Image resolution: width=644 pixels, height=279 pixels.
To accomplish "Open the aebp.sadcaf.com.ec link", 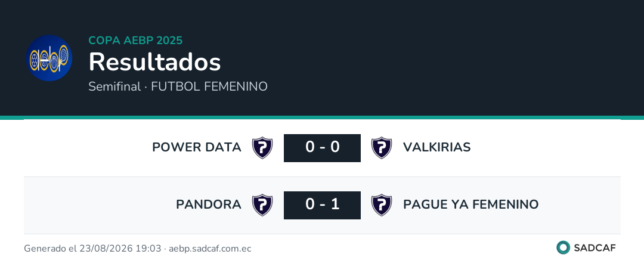I will [x=210, y=249].
